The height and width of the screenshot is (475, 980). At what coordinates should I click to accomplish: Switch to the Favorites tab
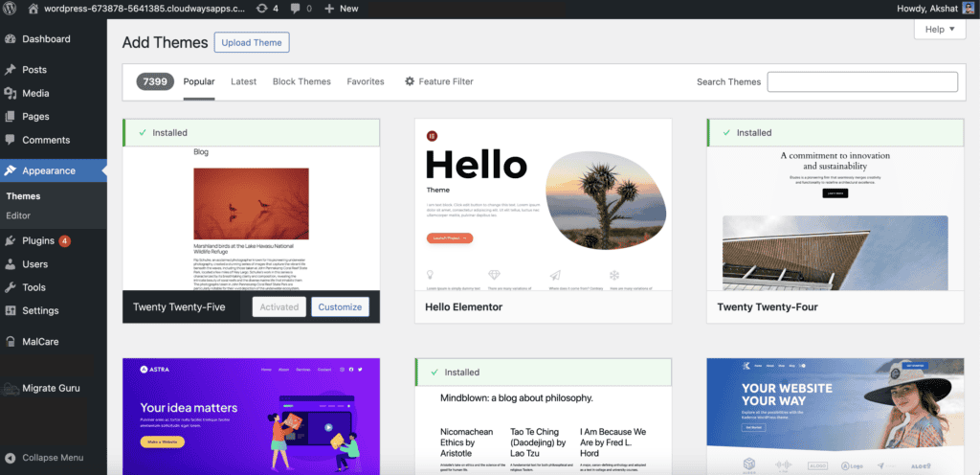tap(366, 81)
